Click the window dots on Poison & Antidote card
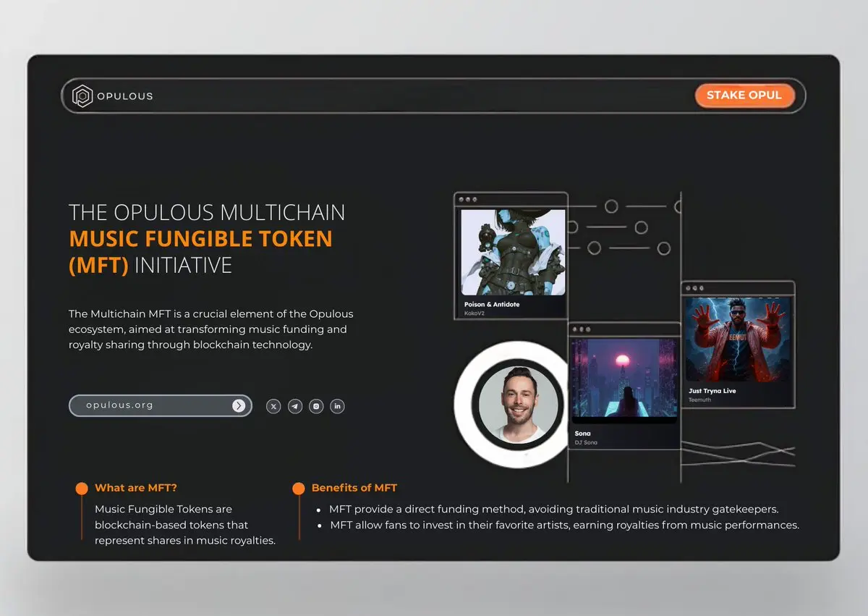 (x=468, y=199)
